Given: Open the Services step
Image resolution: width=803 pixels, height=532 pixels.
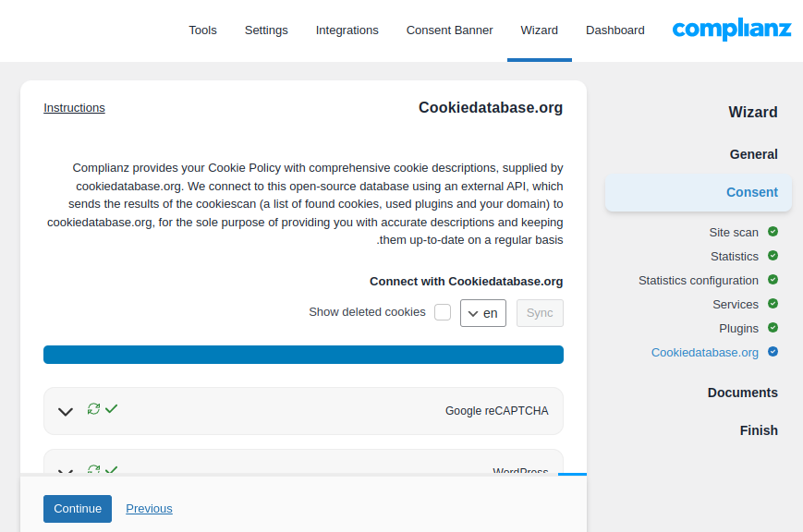Looking at the screenshot, I should point(736,305).
